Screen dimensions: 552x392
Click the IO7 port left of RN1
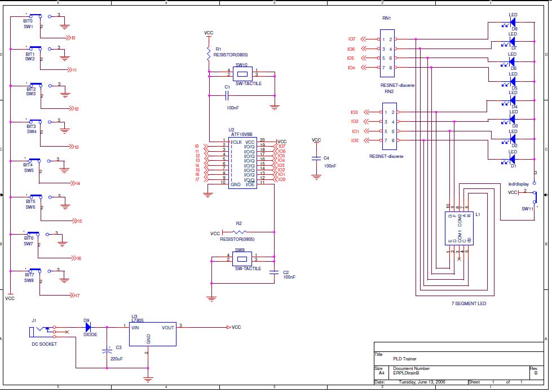(357, 39)
